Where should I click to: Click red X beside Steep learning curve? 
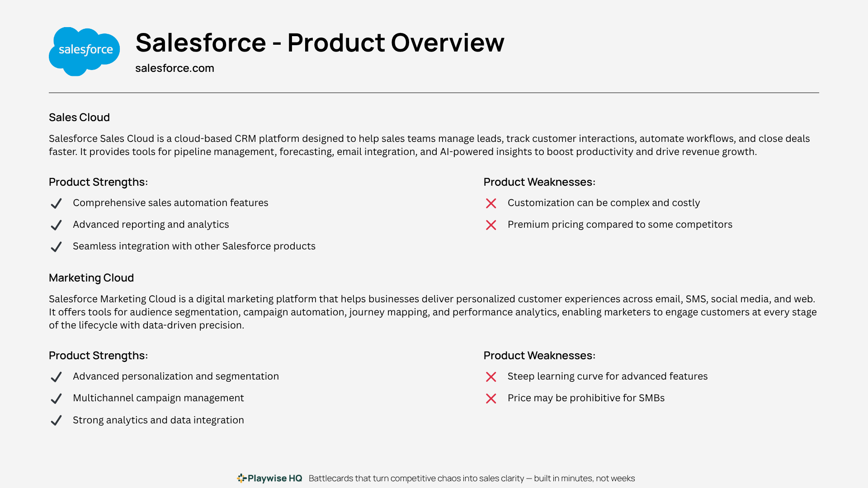pos(491,377)
